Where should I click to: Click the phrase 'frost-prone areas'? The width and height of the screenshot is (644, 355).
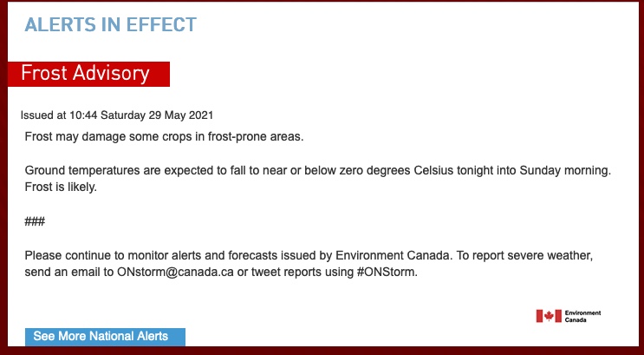click(x=256, y=136)
